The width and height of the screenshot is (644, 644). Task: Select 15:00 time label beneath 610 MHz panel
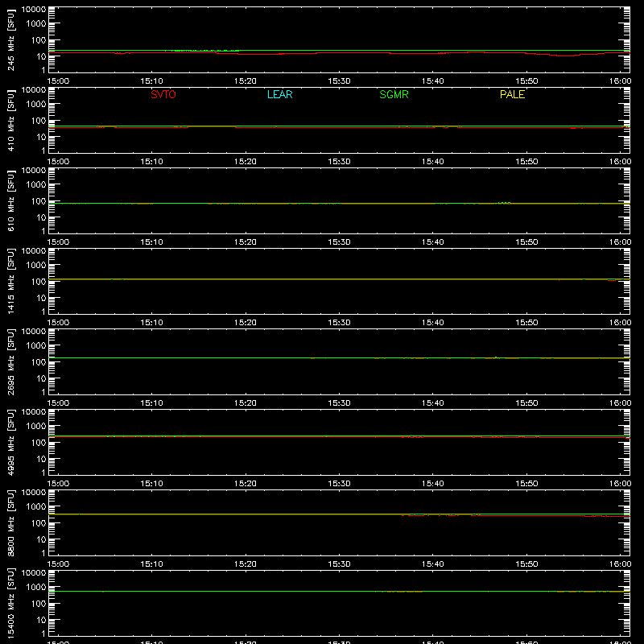coord(58,242)
